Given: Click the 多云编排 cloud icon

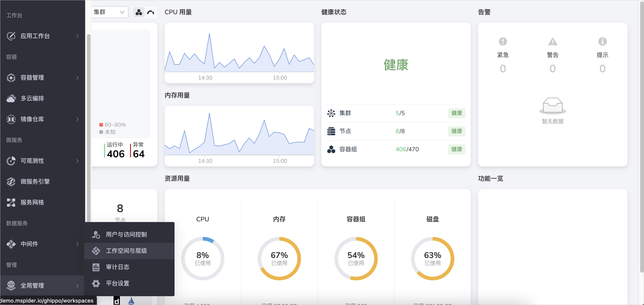Looking at the screenshot, I should click(11, 98).
